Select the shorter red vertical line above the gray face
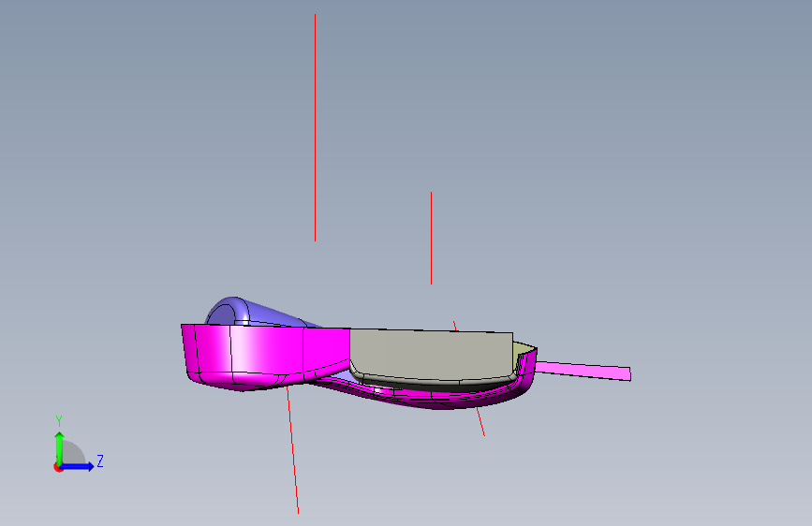The height and width of the screenshot is (526, 812). click(431, 238)
